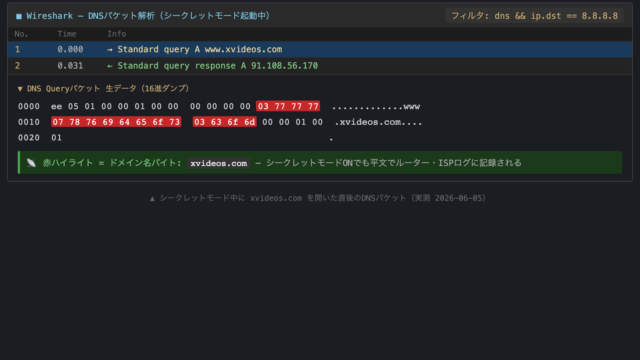The width and height of the screenshot is (640, 360).
Task: Click hex offset 0020 row label
Action: [x=29, y=138]
